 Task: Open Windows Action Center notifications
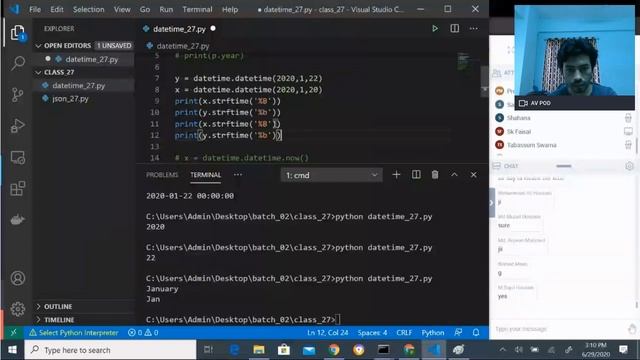pos(623,350)
